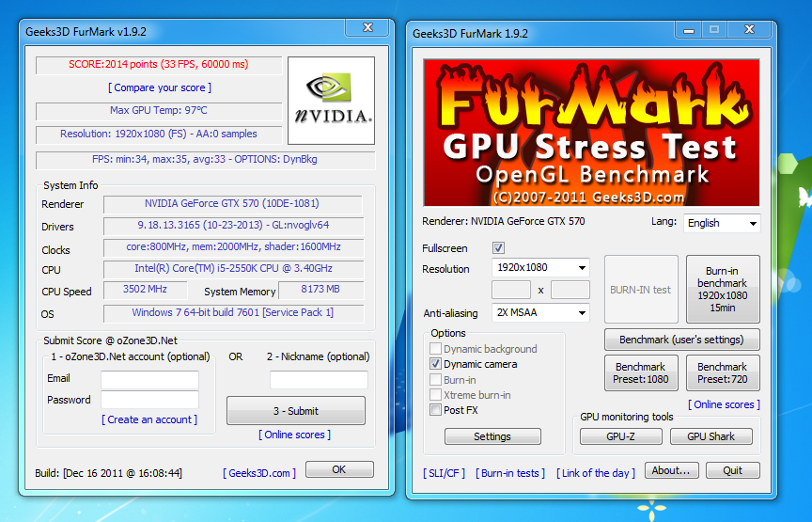The width and height of the screenshot is (812, 522).
Task: Click the Compare your score link
Action: click(x=160, y=87)
